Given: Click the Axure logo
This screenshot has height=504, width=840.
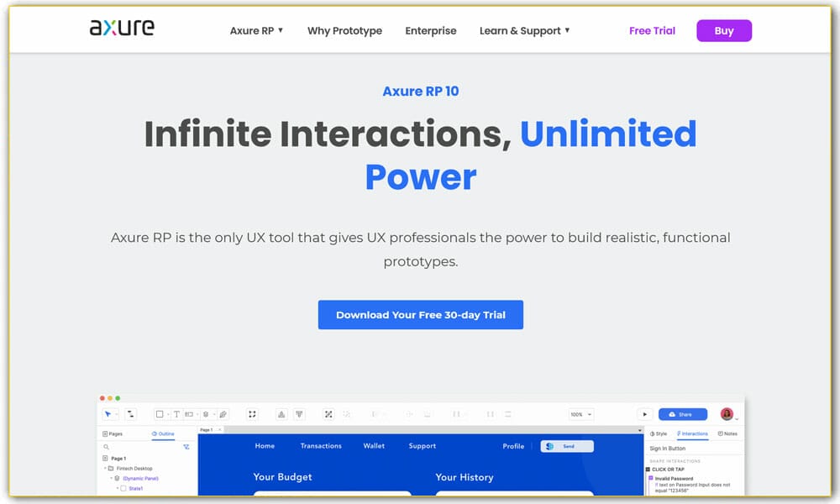Looking at the screenshot, I should point(122,29).
